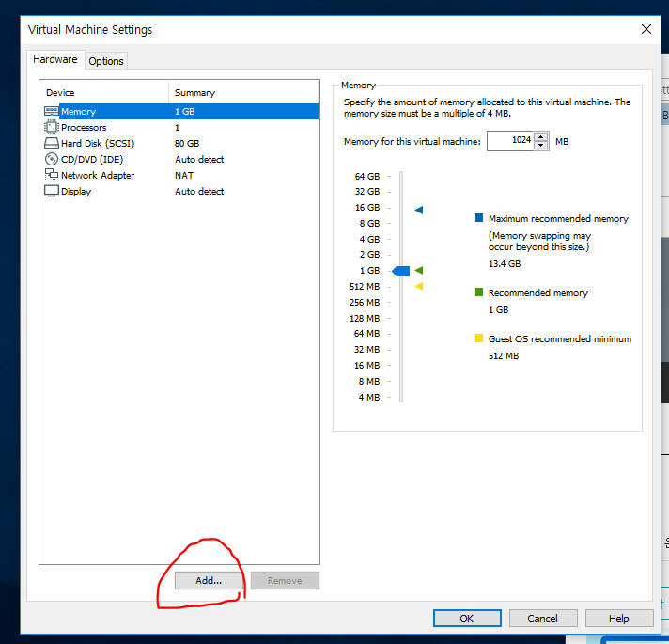Confirm settings with OK button
Image resolution: width=669 pixels, height=644 pixels.
click(467, 619)
